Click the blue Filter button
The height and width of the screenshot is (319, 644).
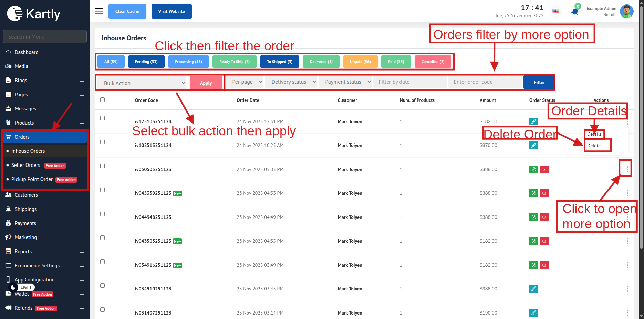pyautogui.click(x=539, y=82)
